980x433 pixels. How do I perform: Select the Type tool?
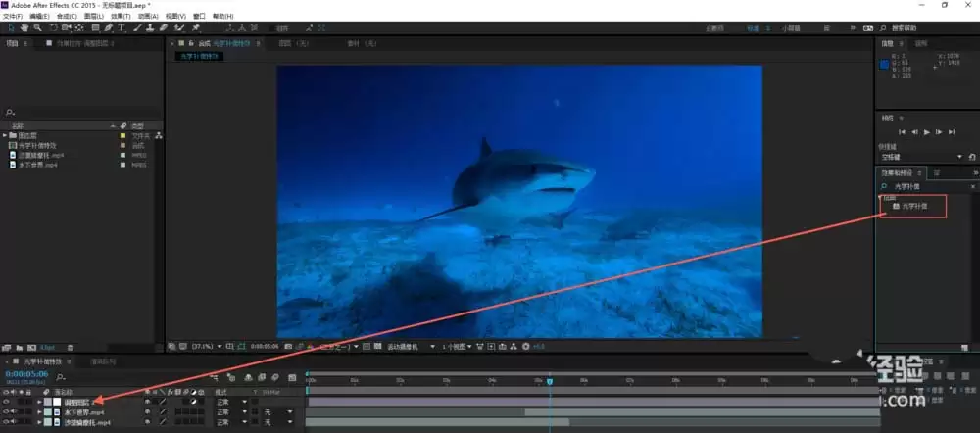click(x=122, y=27)
